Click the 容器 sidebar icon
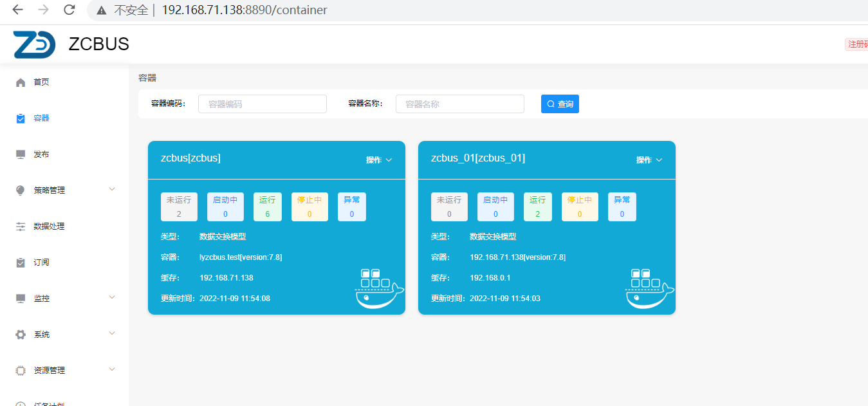Viewport: 868px width, 406px height. 21,118
